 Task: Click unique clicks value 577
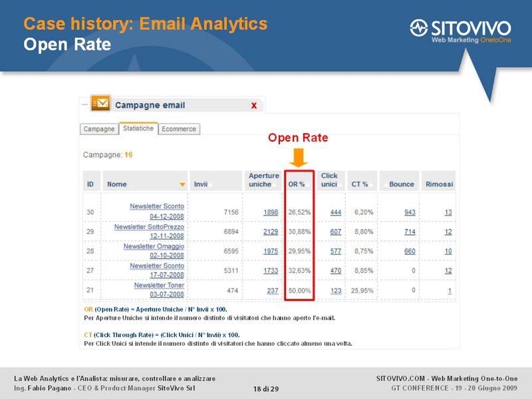tap(336, 251)
